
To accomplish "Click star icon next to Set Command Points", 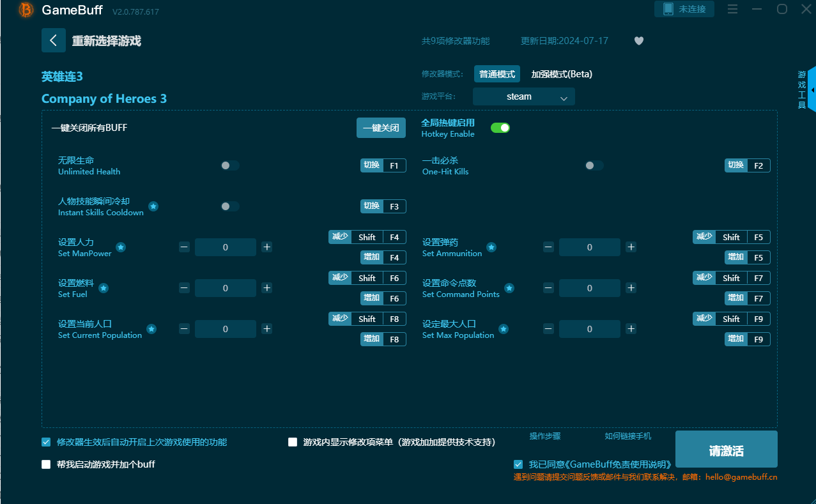I will pos(509,288).
